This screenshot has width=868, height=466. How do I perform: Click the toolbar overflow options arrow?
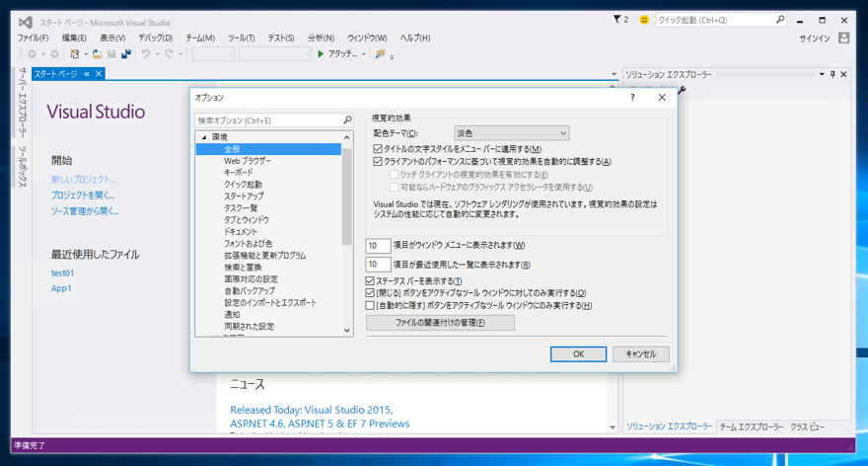pyautogui.click(x=392, y=56)
